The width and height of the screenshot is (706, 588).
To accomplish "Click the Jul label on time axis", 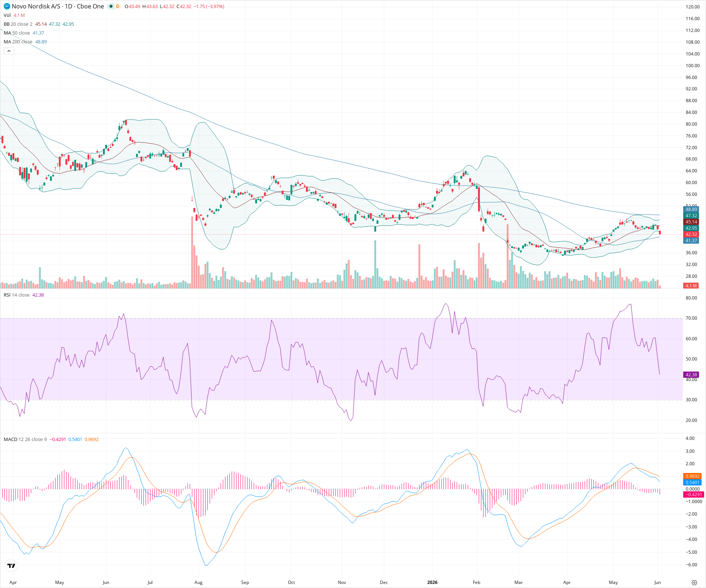I will click(150, 582).
